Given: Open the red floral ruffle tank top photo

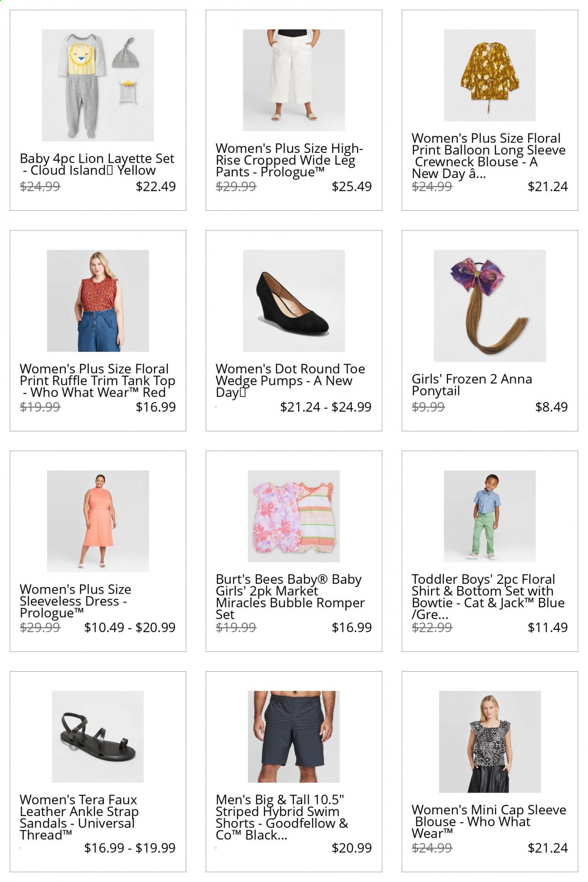Looking at the screenshot, I should pyautogui.click(x=98, y=301).
